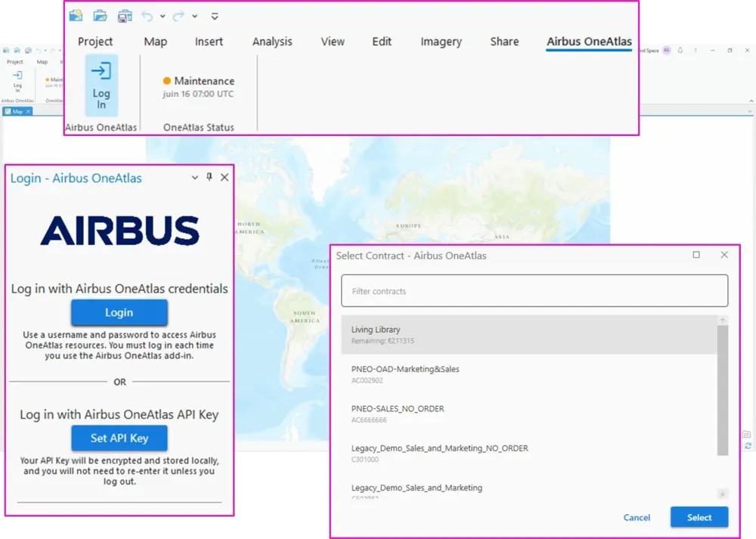756x539 pixels.
Task: Collapse the ribbon using chevron in background window
Action: [751, 101]
